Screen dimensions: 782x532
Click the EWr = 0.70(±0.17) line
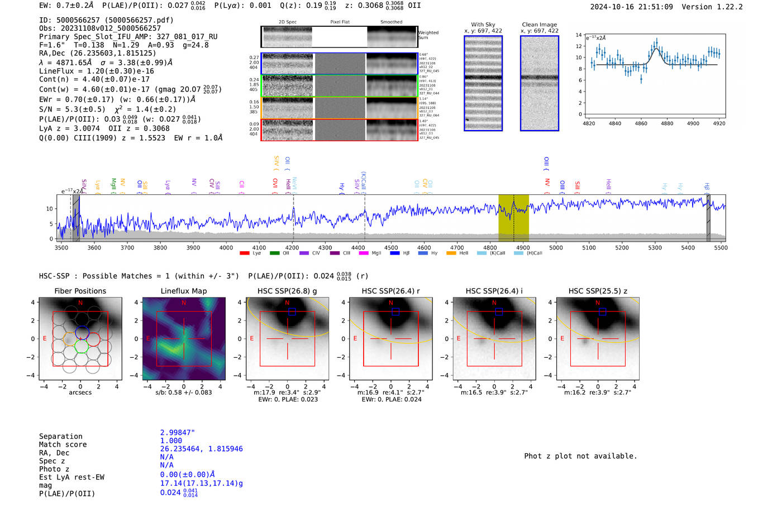(x=117, y=100)
